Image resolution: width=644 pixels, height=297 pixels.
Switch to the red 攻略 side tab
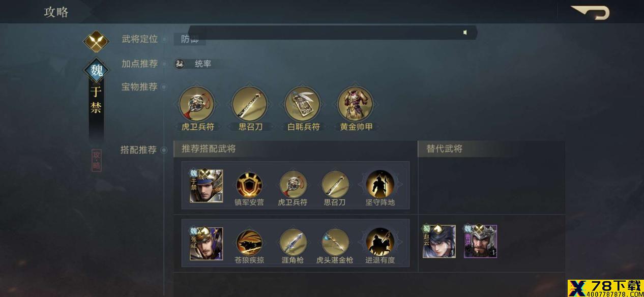[x=97, y=160]
